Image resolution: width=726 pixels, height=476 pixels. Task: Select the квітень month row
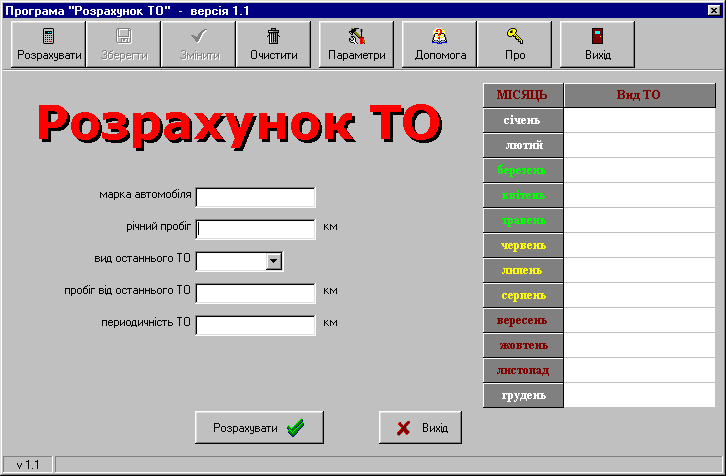pyautogui.click(x=523, y=195)
